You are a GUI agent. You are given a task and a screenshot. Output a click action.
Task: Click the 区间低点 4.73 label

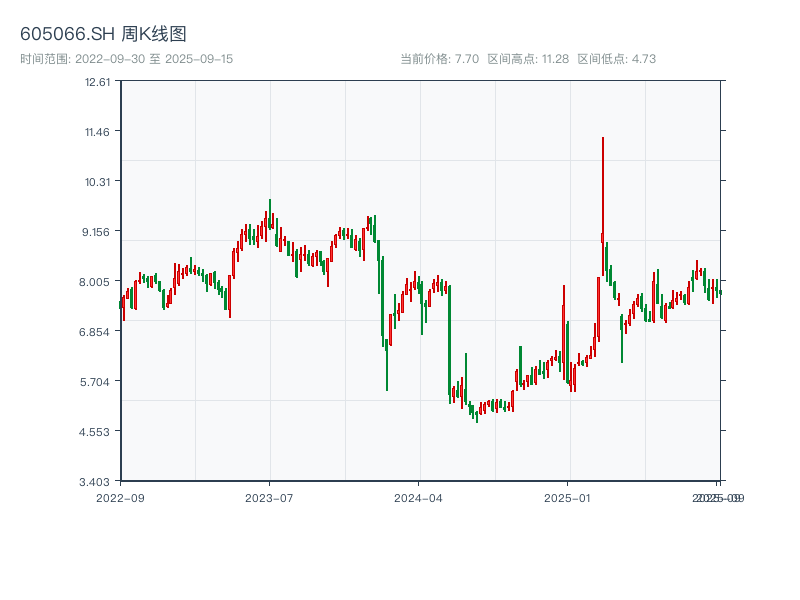(x=616, y=59)
